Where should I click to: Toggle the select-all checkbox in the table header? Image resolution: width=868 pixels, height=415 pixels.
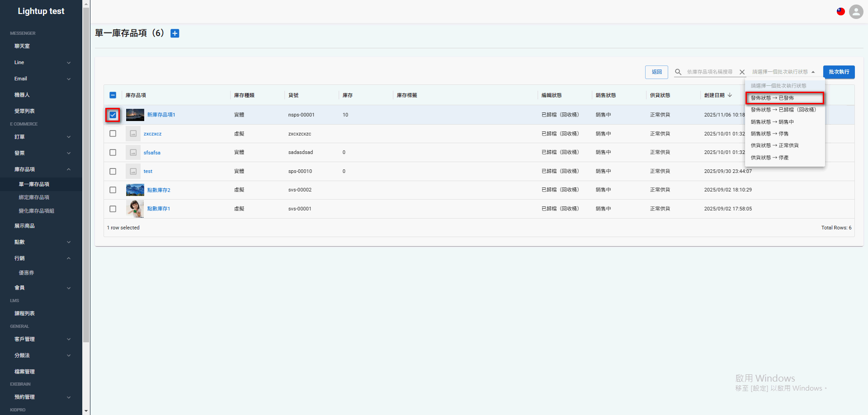[113, 95]
